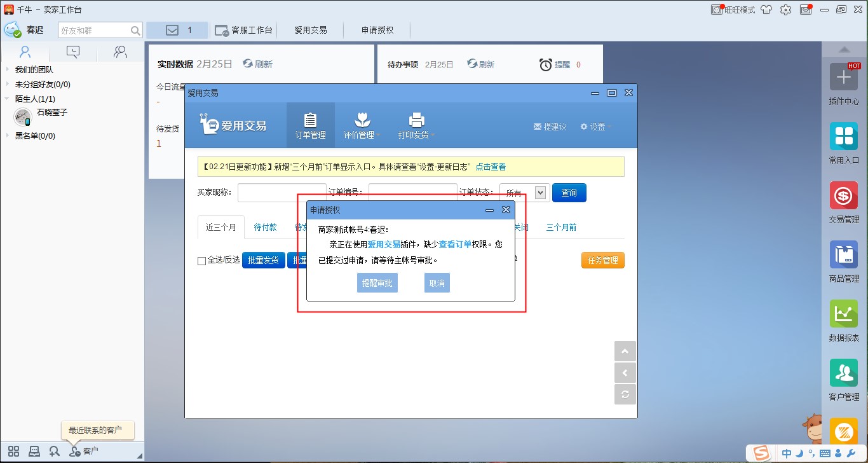Open the 客服工作台 tab
This screenshot has width=868, height=463.
click(x=244, y=30)
